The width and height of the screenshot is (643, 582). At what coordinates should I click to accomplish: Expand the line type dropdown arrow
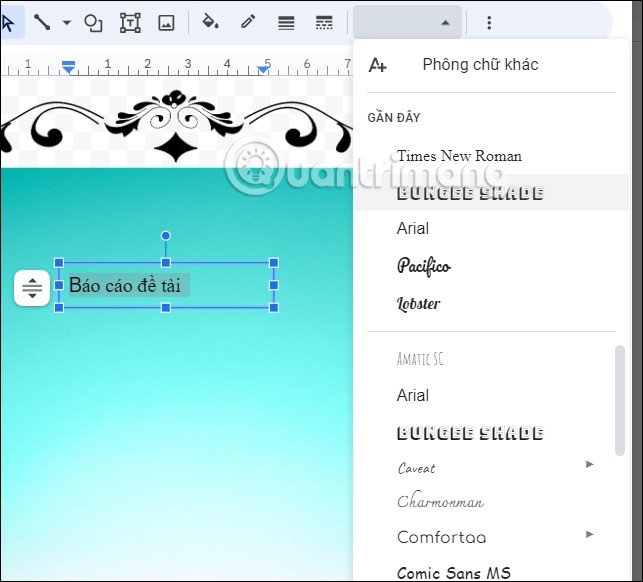67,23
